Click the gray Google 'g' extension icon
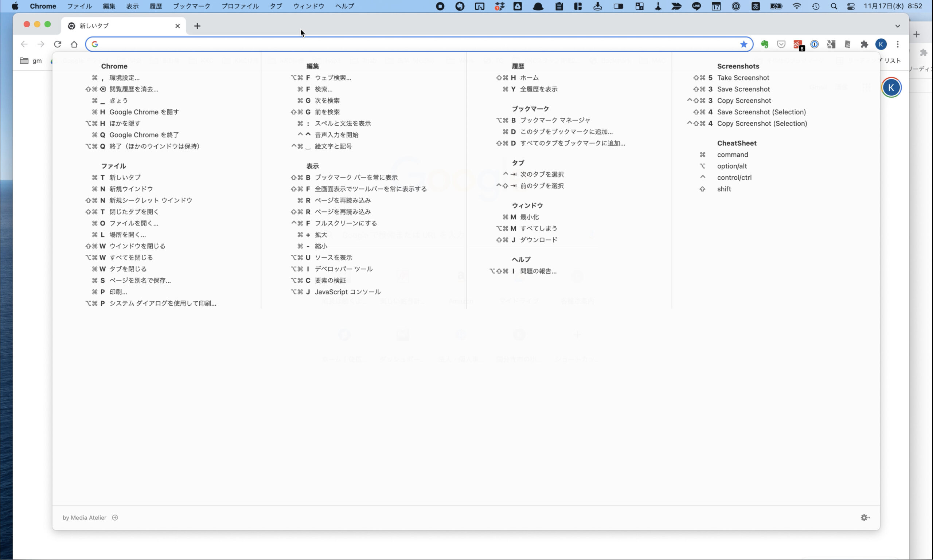Screen dimensions: 933x560 [x=831, y=44]
